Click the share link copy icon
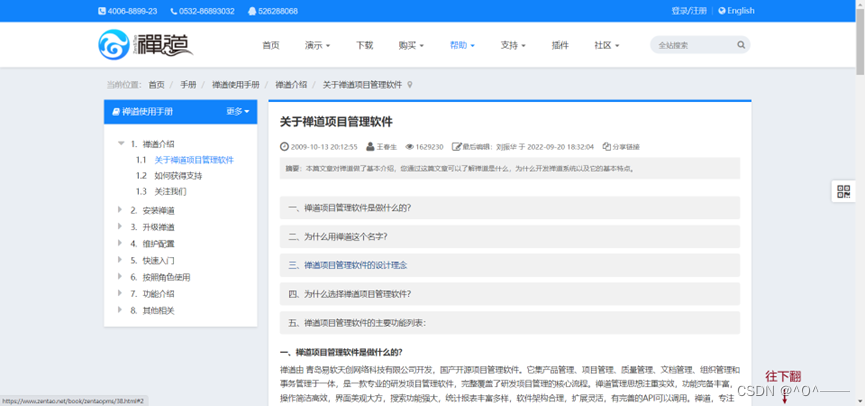Screen dimensions: 865x406 pos(607,147)
